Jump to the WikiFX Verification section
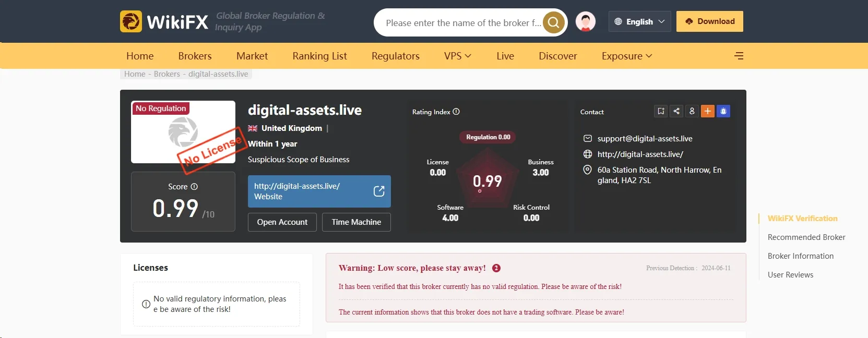This screenshot has height=338, width=868. click(x=803, y=219)
